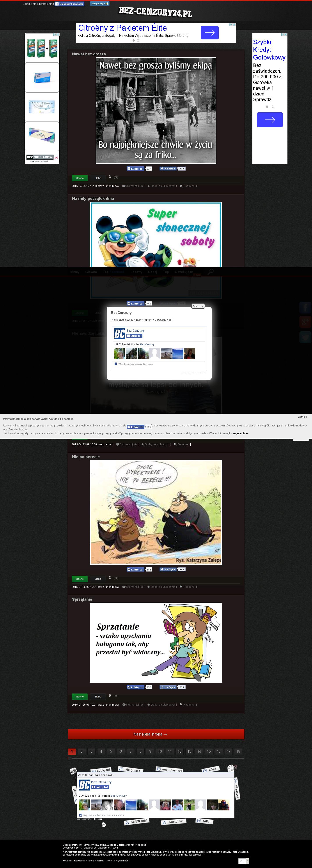
Task: Click the blue arrow icon in the Citroën ad
Action: pyautogui.click(x=209, y=33)
